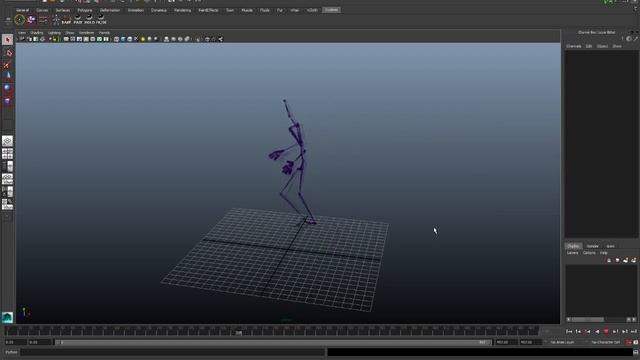Image resolution: width=640 pixels, height=360 pixels.
Task: Open Layer Editor Layers menu
Action: pyautogui.click(x=573, y=253)
